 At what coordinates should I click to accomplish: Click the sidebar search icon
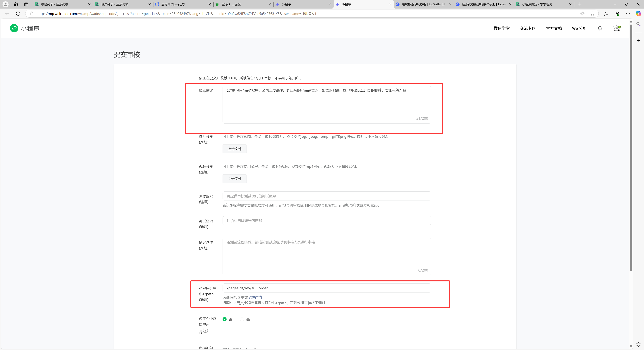[638, 24]
